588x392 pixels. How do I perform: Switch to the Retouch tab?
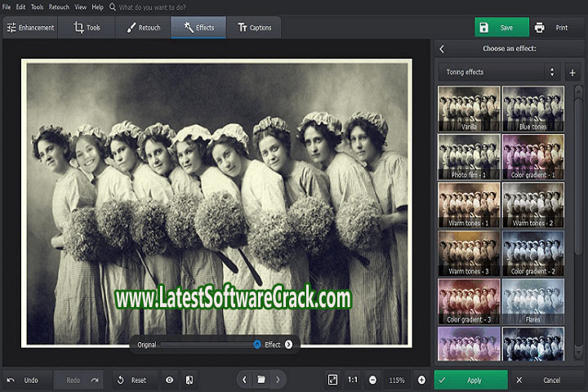pos(142,28)
